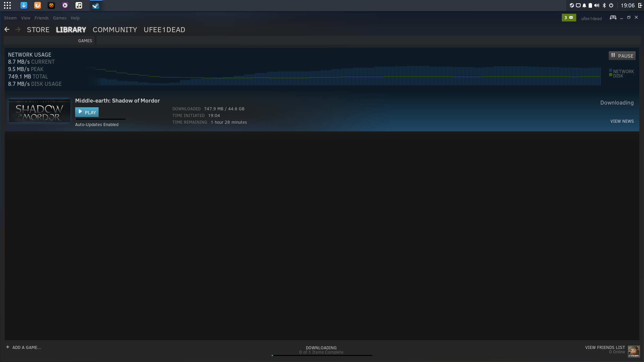Image resolution: width=644 pixels, height=362 pixels.
Task: Click the power button tray icon
Action: [611, 5]
